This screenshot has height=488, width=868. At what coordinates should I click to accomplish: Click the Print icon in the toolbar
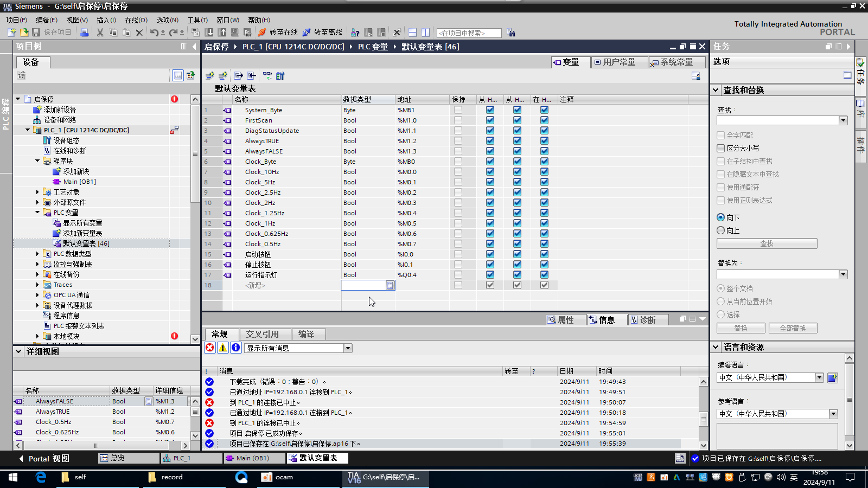coord(84,33)
